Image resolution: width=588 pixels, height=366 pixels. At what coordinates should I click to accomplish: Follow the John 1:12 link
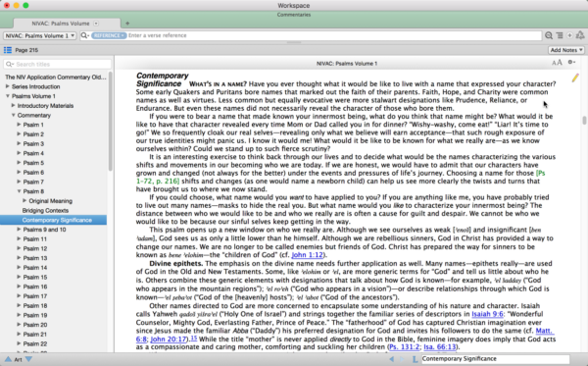click(x=307, y=255)
